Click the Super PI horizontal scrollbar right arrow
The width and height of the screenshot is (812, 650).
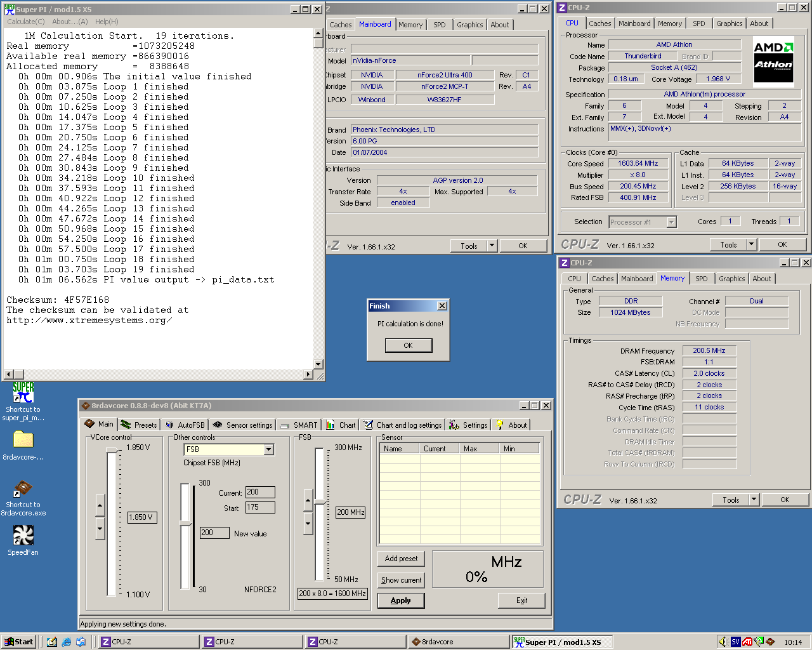pyautogui.click(x=309, y=375)
